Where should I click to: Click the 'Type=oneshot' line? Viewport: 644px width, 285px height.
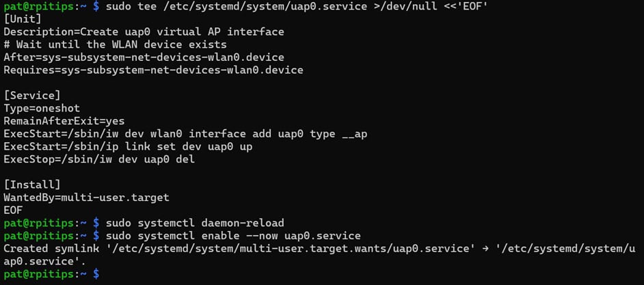(x=42, y=108)
